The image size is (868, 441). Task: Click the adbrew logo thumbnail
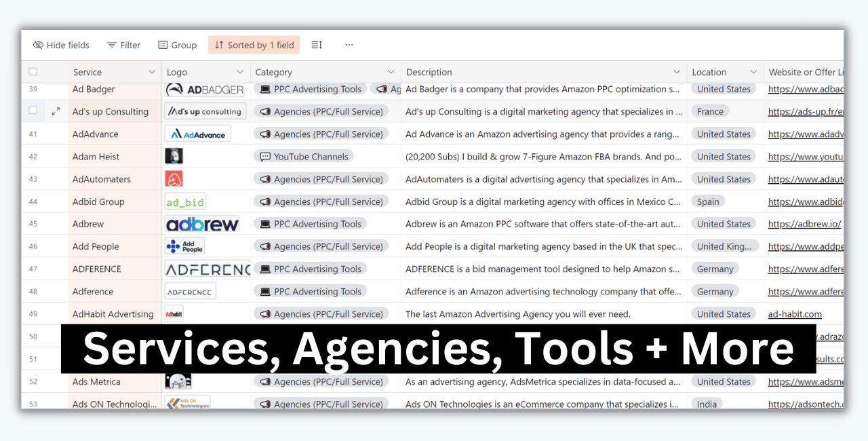click(202, 224)
